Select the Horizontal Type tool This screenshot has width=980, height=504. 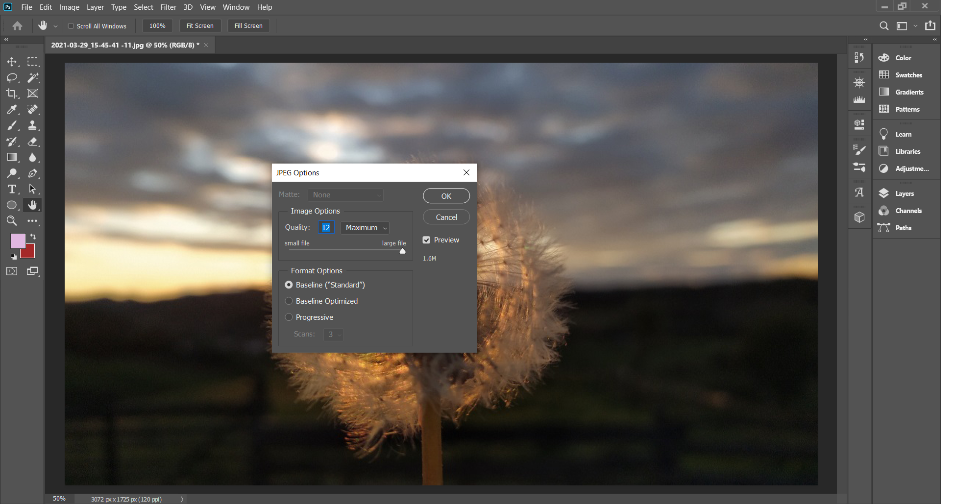12,189
